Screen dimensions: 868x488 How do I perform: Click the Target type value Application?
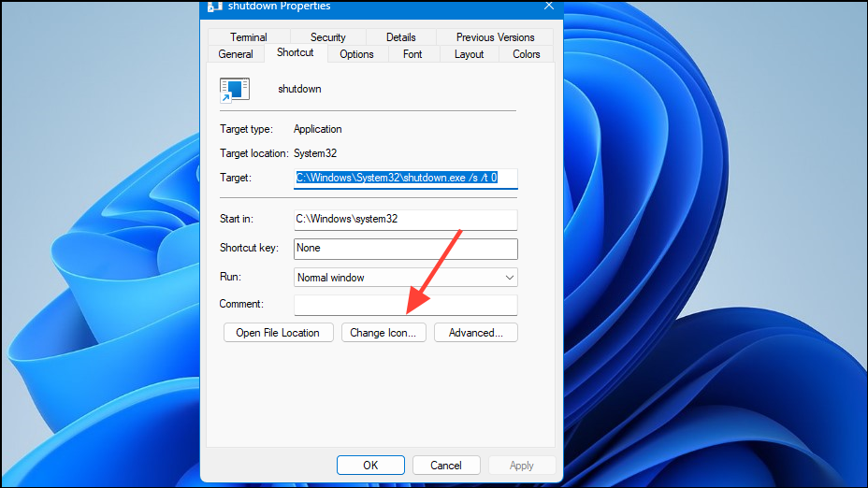(318, 129)
